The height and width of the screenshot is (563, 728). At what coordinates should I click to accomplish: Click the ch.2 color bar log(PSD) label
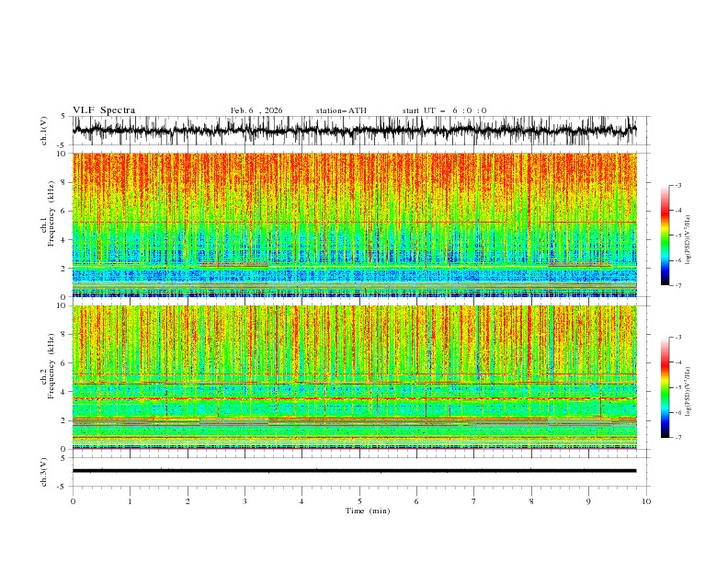pyautogui.click(x=688, y=392)
